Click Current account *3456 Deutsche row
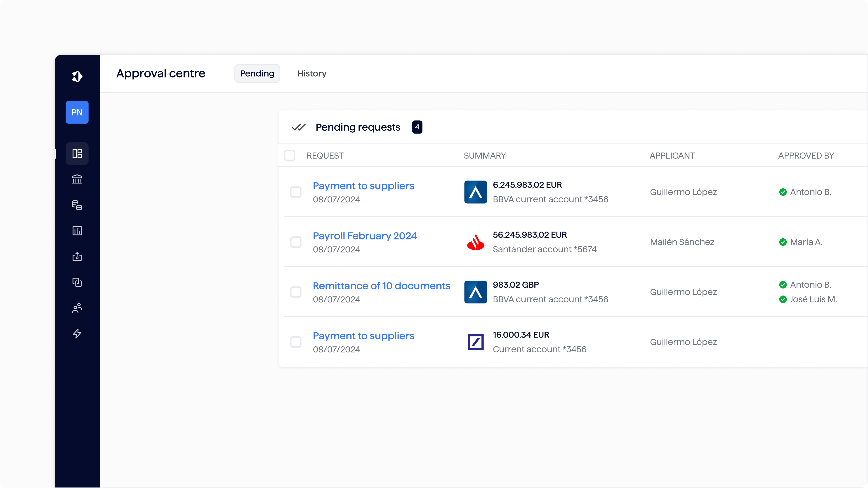This screenshot has width=868, height=488. [540, 349]
